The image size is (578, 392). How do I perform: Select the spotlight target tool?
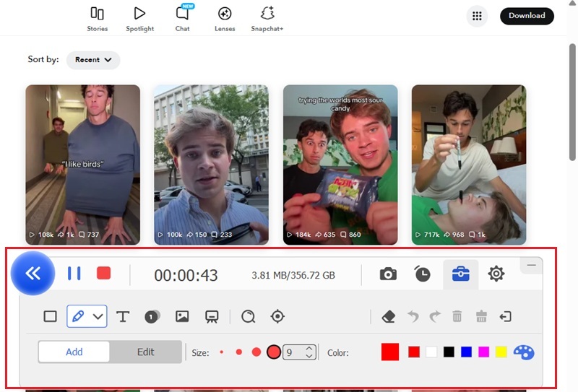point(277,316)
